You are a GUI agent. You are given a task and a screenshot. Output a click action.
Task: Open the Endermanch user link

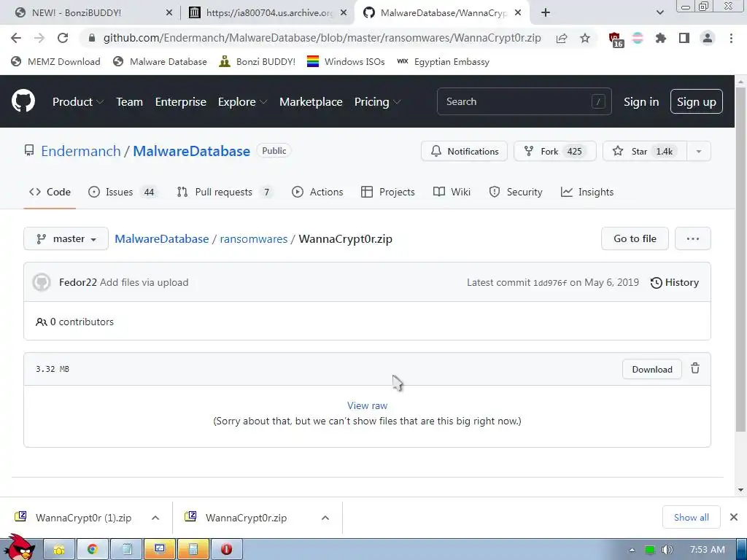pyautogui.click(x=81, y=151)
